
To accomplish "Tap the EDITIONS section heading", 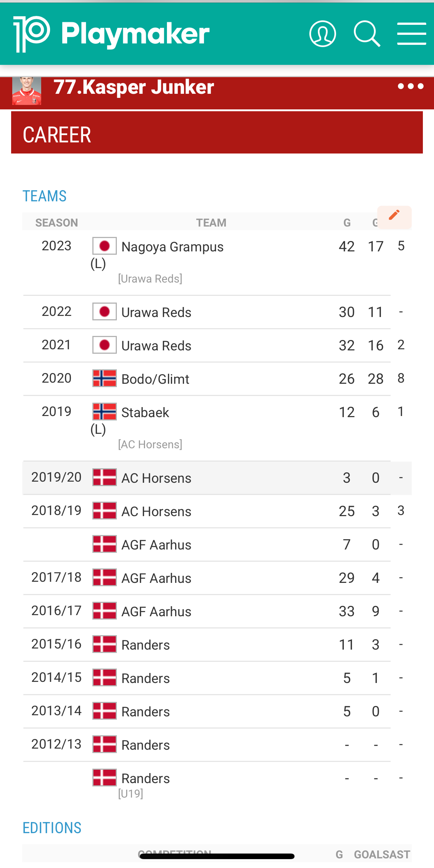I will [x=52, y=828].
